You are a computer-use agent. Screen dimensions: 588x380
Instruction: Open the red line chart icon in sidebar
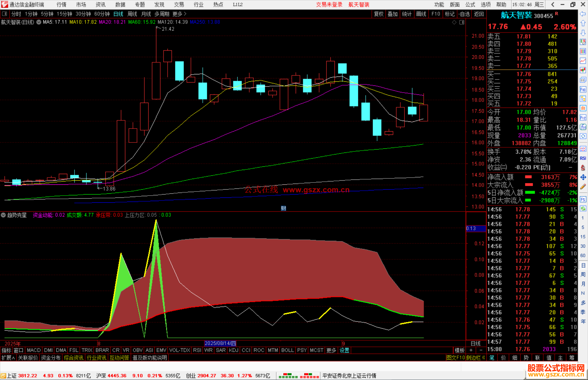583,61
